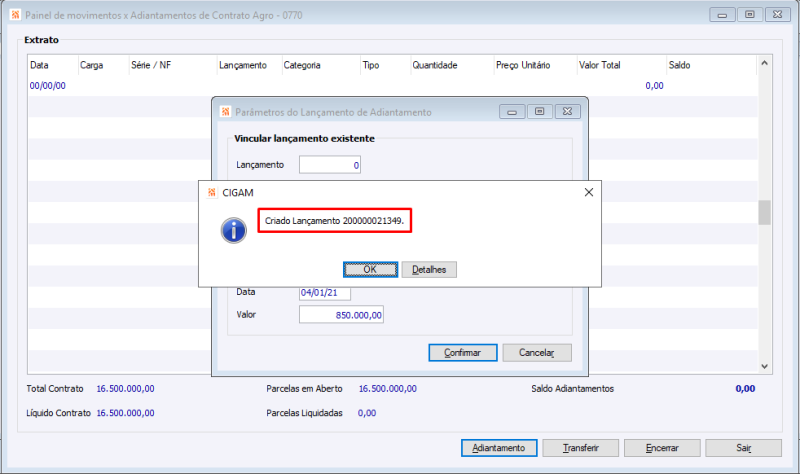Cancel the advance parameters dialog
The image size is (800, 474).
(x=537, y=353)
